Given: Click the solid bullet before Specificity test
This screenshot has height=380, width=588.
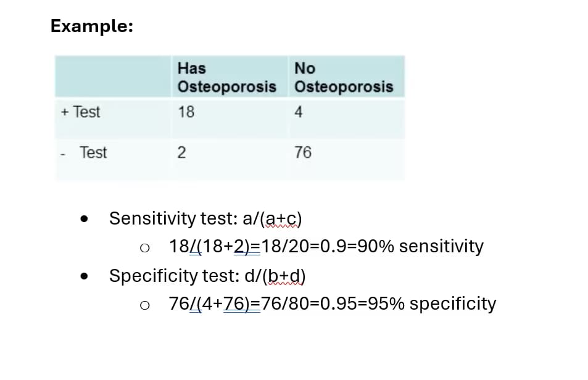Looking at the screenshot, I should coord(83,276).
